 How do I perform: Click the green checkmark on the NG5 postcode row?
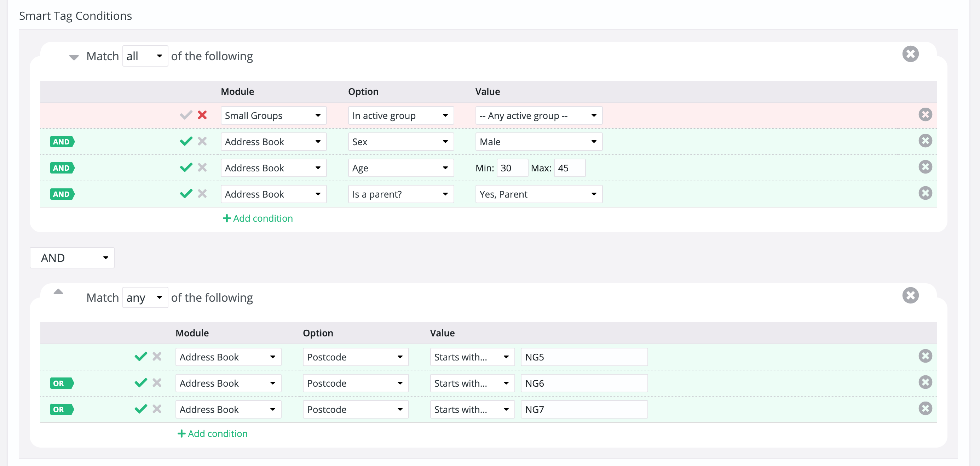pyautogui.click(x=140, y=356)
